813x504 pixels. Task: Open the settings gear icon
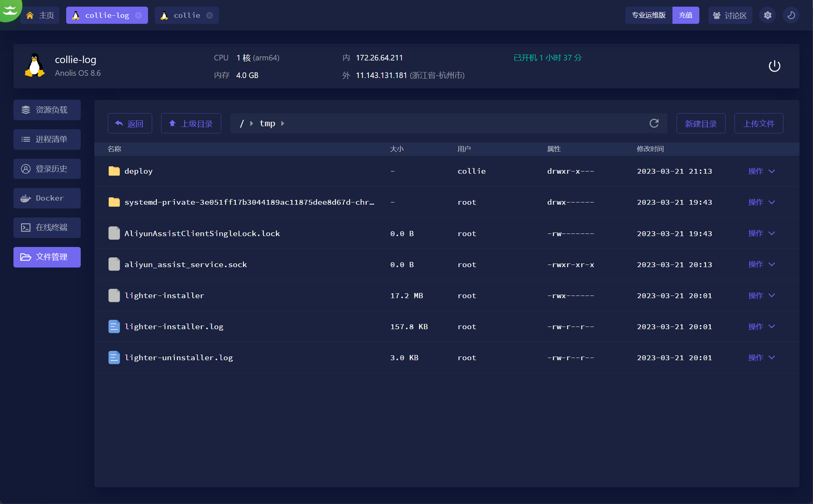[x=767, y=15]
